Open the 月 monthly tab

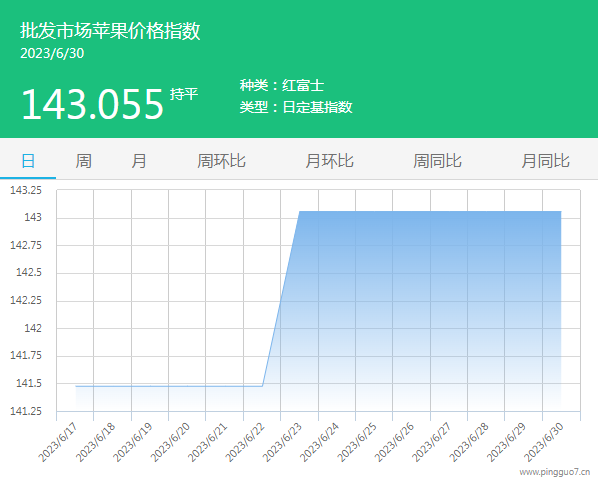coord(139,161)
